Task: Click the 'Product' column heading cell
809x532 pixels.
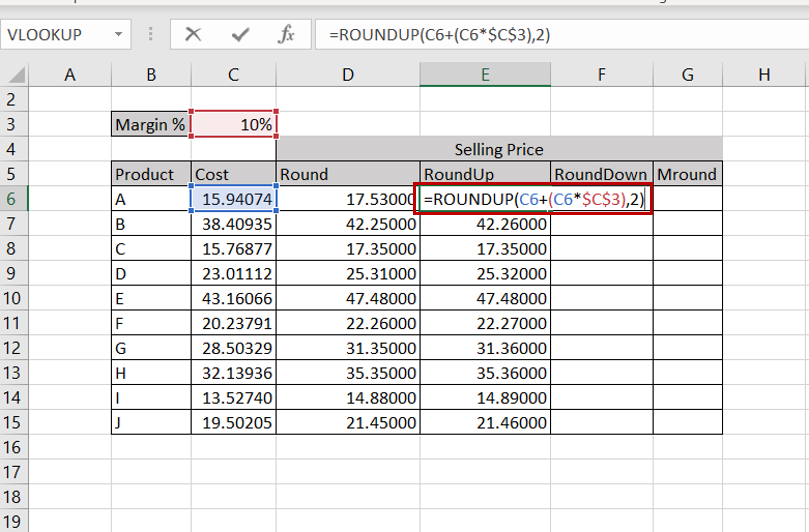Action: click(151, 174)
